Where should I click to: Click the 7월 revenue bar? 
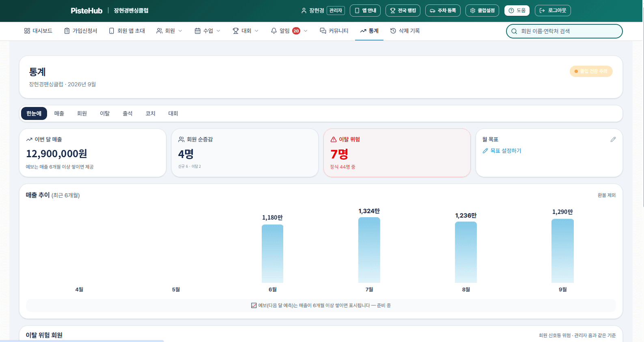click(x=369, y=250)
